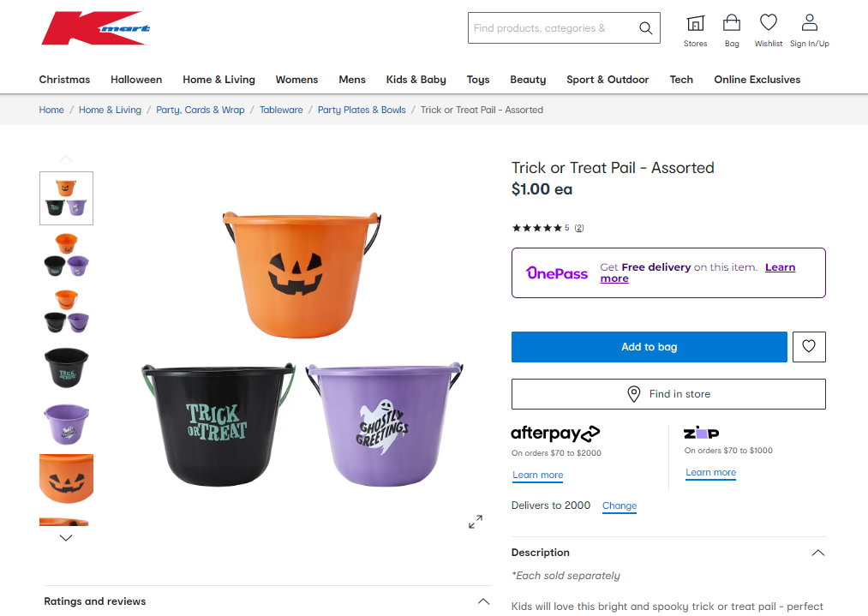Open the Halloween menu
Screen dimensions: 868x616
tap(136, 80)
